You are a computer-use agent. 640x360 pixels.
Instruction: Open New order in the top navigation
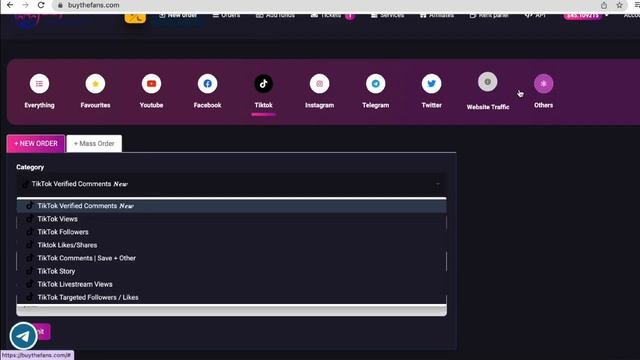178,16
